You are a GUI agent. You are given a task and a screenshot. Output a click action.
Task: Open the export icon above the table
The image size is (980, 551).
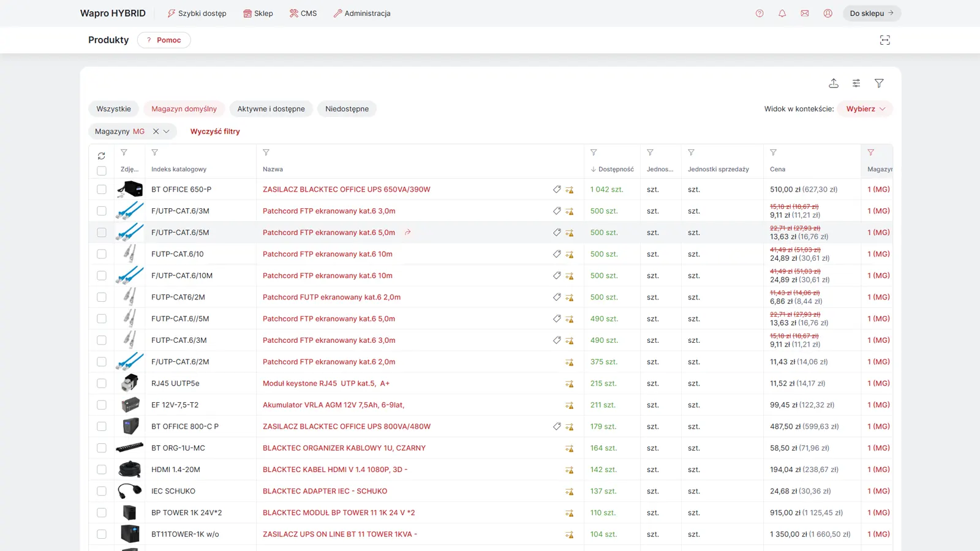834,83
